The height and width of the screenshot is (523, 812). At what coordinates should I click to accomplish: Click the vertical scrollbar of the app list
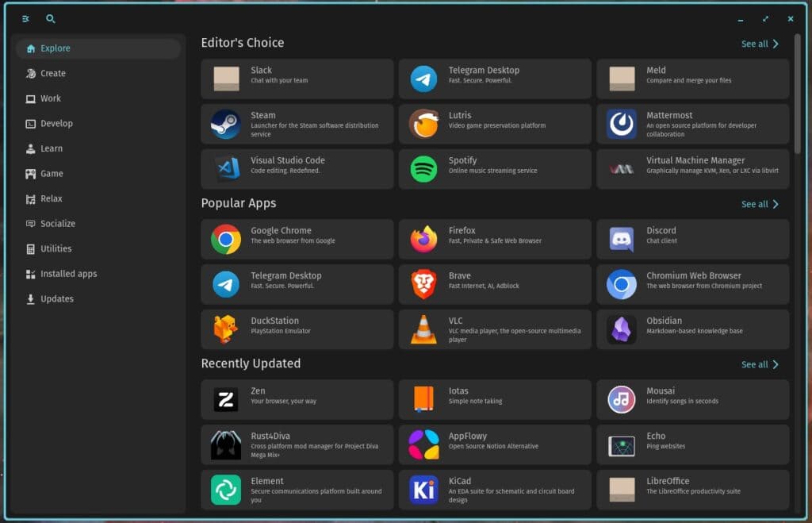798,94
